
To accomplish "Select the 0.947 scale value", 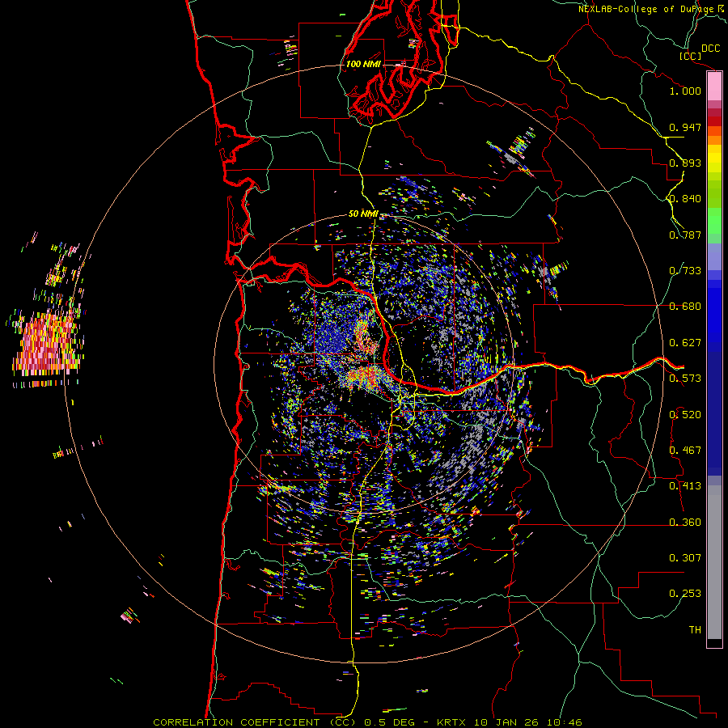I will coord(685,127).
